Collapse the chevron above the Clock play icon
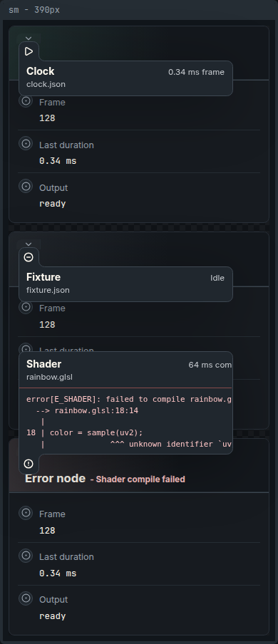278x644 pixels. point(29,38)
